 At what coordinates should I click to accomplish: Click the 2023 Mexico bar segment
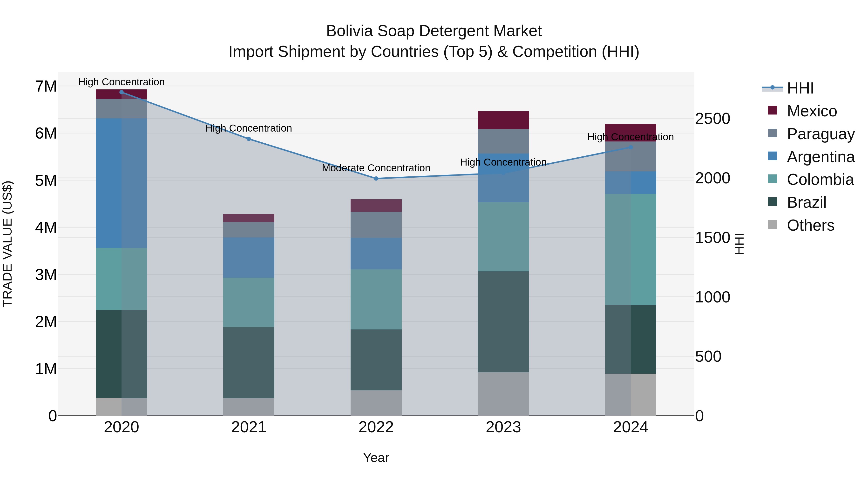point(503,120)
